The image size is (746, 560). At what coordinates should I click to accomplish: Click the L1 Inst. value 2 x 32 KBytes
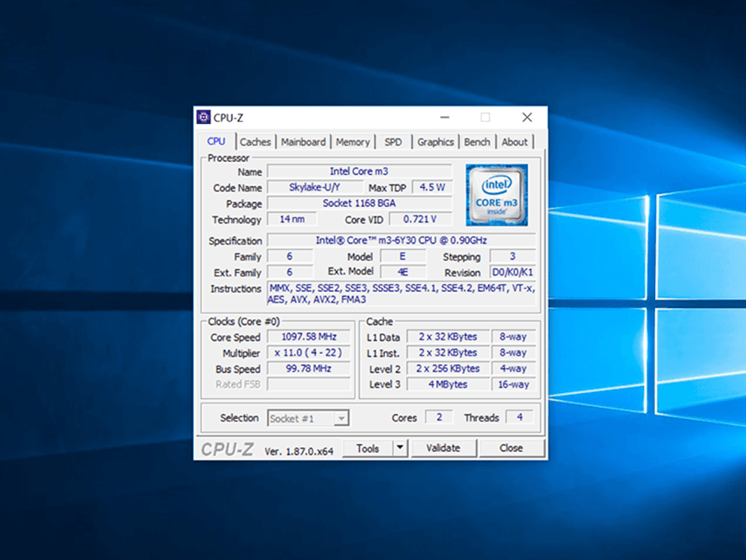(447, 352)
